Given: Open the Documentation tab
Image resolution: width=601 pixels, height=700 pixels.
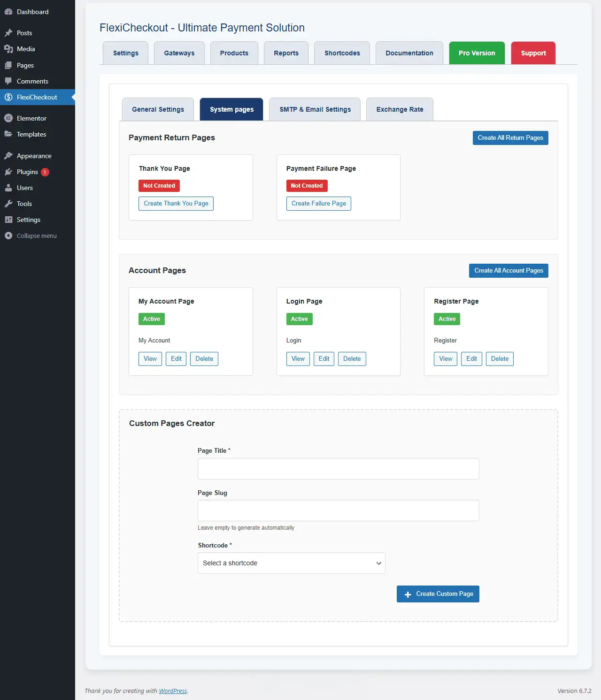Looking at the screenshot, I should (x=409, y=53).
